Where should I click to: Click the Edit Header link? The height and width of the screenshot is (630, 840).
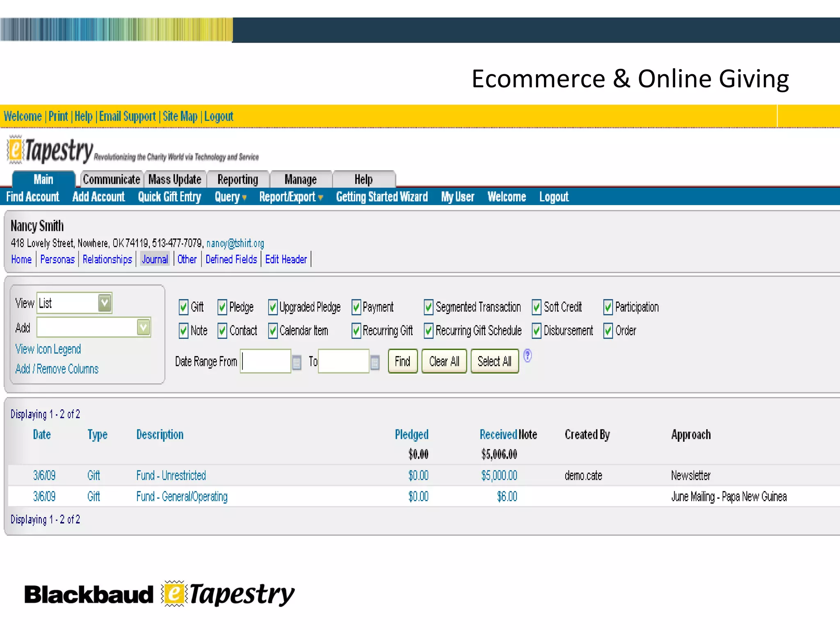point(286,259)
